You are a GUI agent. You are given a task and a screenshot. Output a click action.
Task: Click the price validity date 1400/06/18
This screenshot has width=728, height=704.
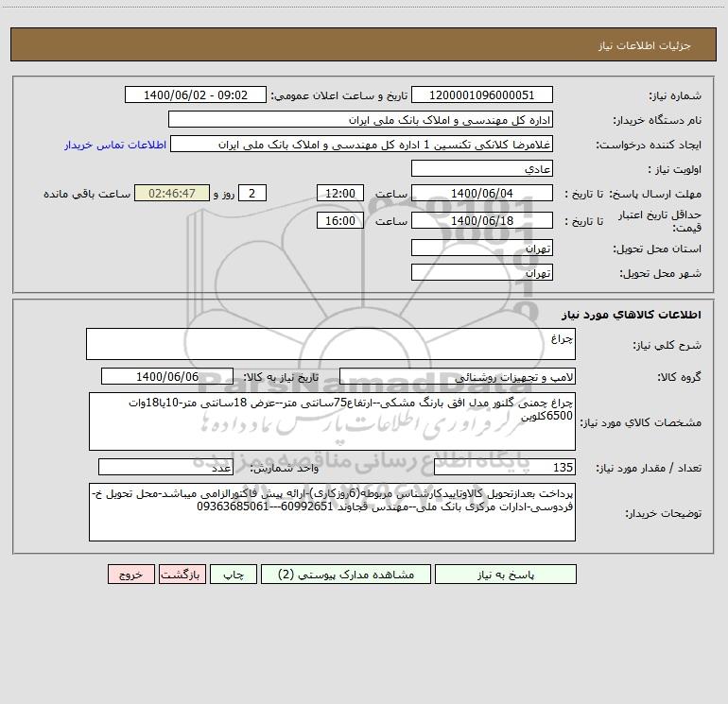click(x=482, y=220)
